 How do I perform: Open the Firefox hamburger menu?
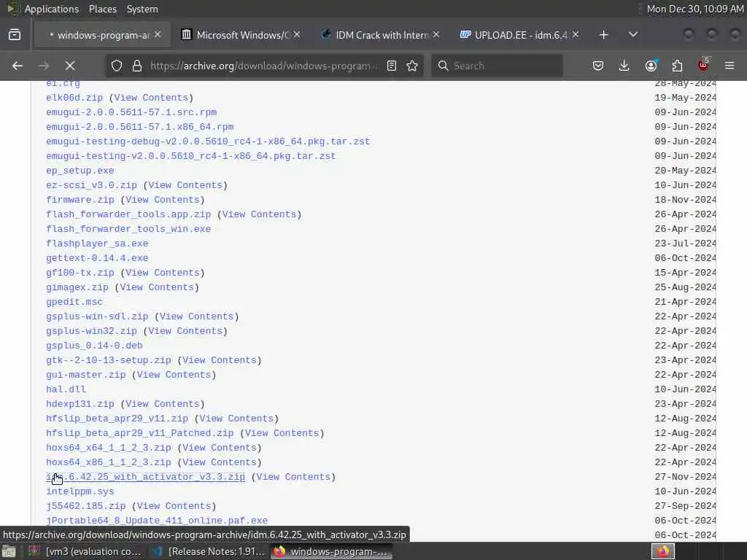click(729, 66)
